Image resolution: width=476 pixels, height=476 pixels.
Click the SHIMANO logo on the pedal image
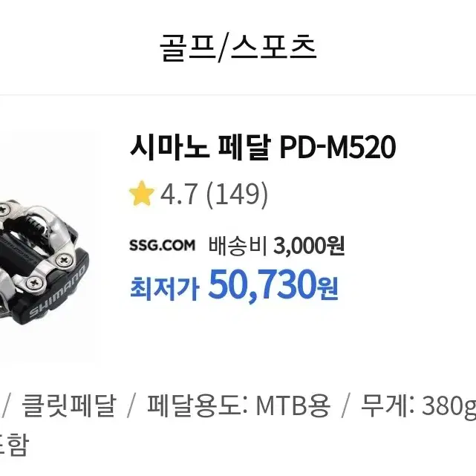57,291
